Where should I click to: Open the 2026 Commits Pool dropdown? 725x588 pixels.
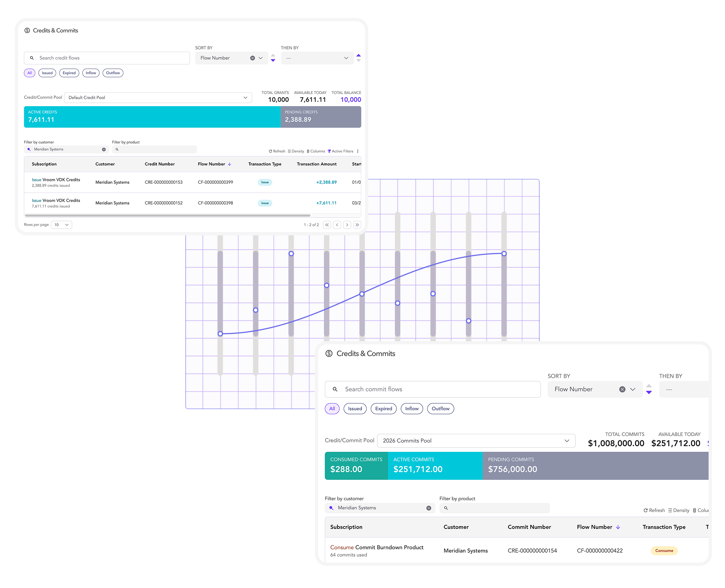(476, 441)
